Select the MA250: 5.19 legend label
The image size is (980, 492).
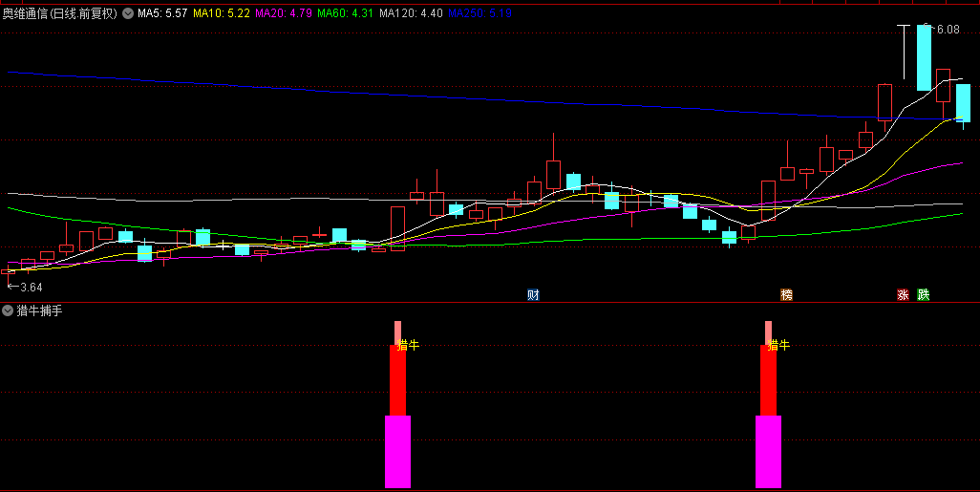[480, 13]
